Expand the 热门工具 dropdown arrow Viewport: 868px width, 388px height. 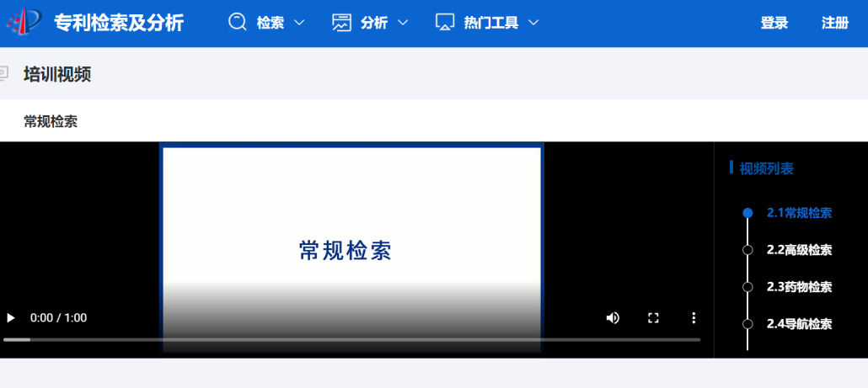pyautogui.click(x=533, y=23)
